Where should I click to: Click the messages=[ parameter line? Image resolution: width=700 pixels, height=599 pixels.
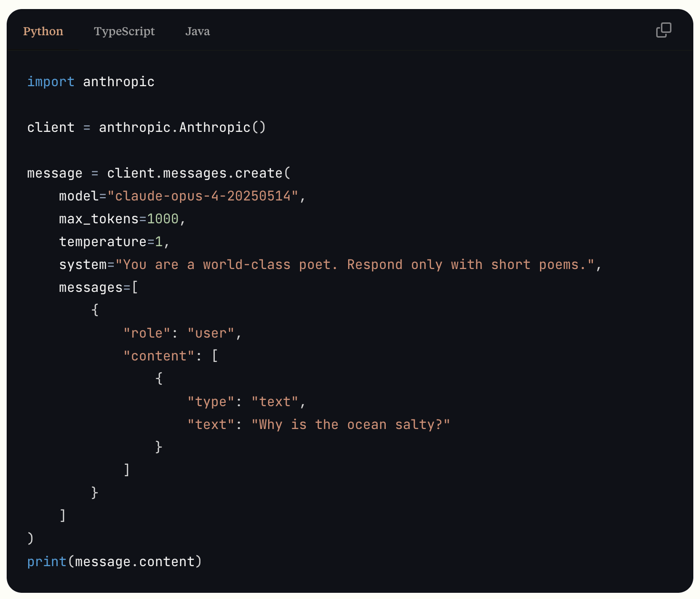click(99, 288)
